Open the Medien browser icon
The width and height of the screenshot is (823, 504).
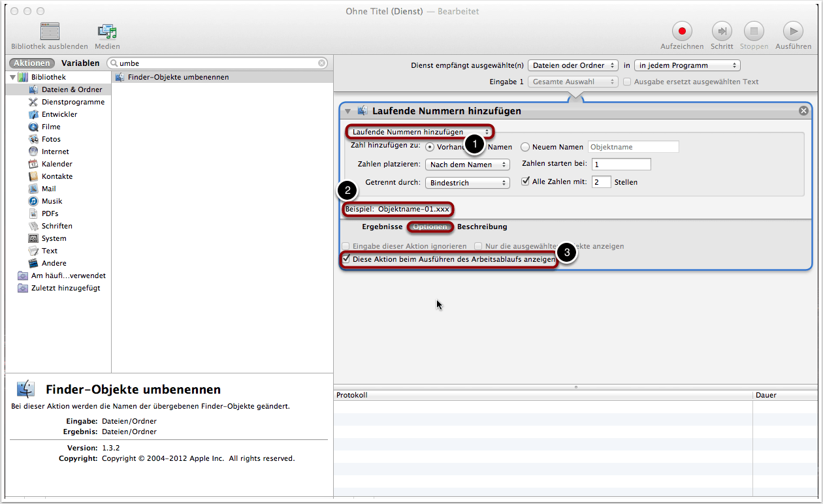pos(106,31)
